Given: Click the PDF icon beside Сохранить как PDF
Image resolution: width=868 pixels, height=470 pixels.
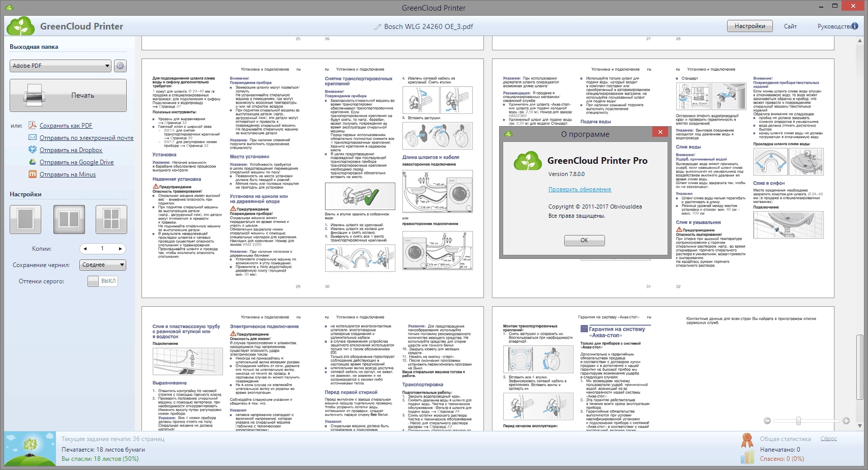Looking at the screenshot, I should [33, 125].
